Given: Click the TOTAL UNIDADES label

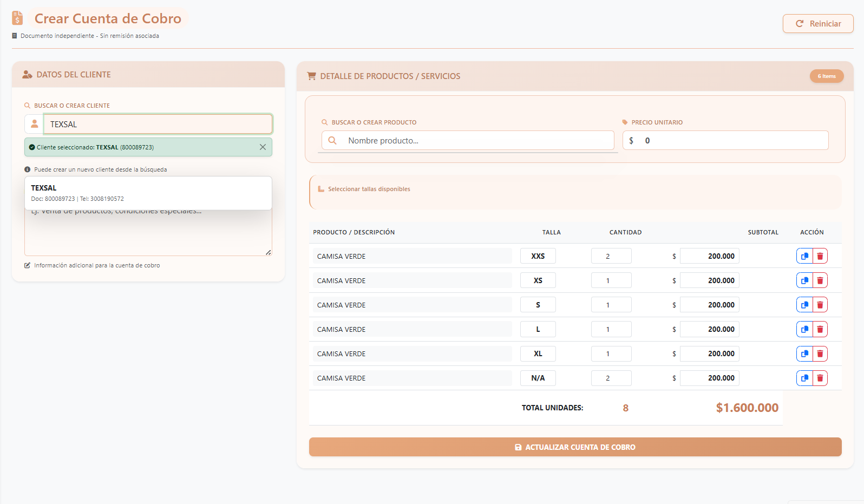Looking at the screenshot, I should point(552,408).
